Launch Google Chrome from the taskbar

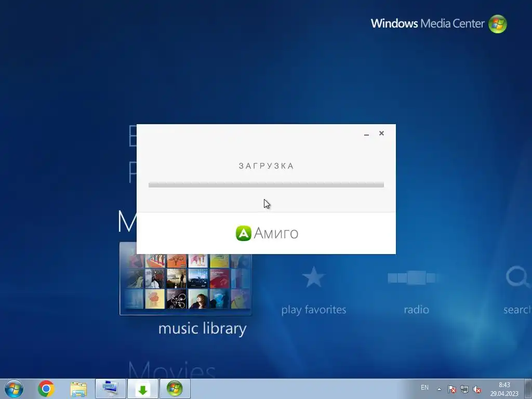pos(46,389)
